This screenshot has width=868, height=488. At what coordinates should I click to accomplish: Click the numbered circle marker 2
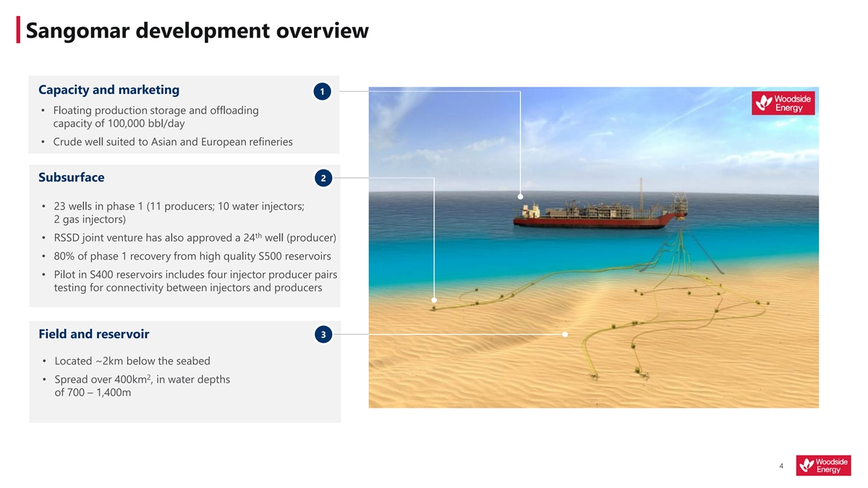[323, 178]
